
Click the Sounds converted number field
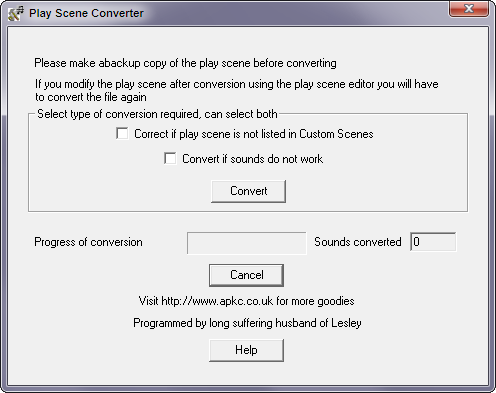[x=433, y=241]
